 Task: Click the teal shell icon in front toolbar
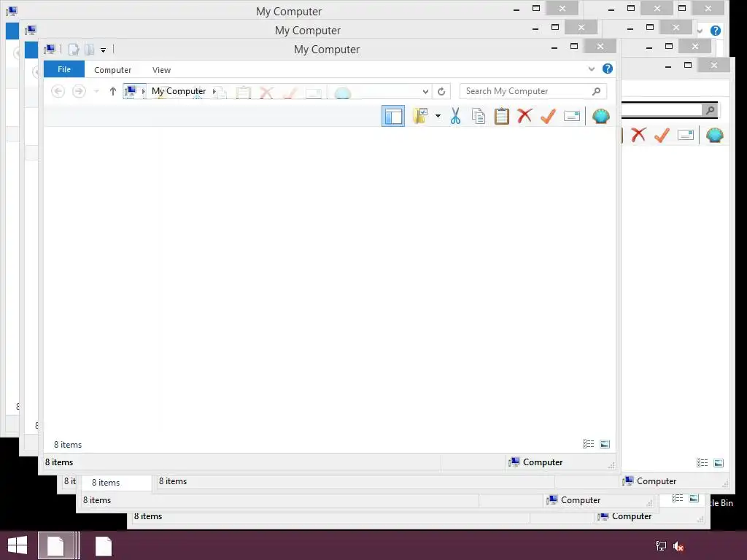coord(601,116)
